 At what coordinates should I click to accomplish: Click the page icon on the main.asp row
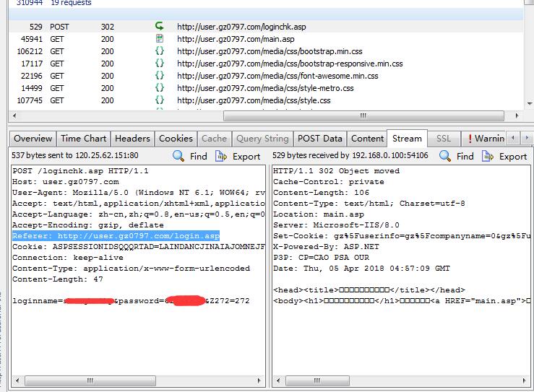[160, 39]
